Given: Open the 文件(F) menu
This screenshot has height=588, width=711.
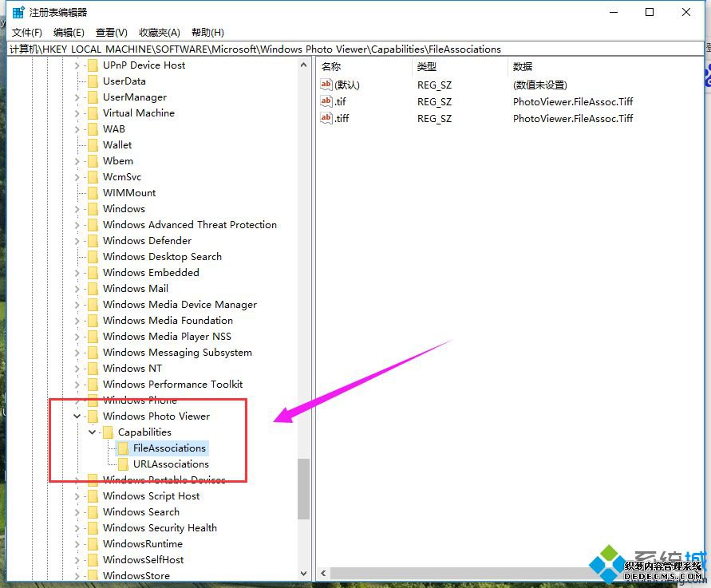Looking at the screenshot, I should point(27,33).
